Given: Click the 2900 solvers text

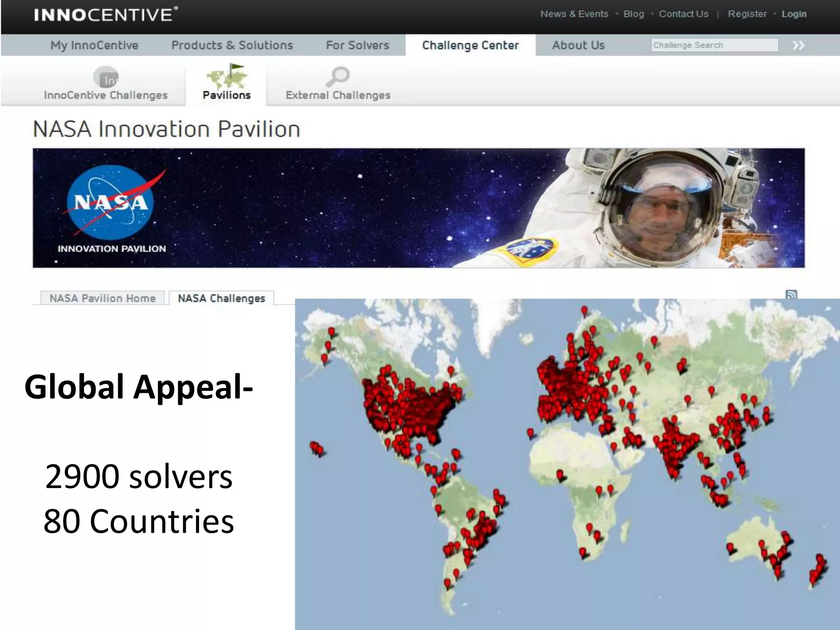Looking at the screenshot, I should point(139,477).
